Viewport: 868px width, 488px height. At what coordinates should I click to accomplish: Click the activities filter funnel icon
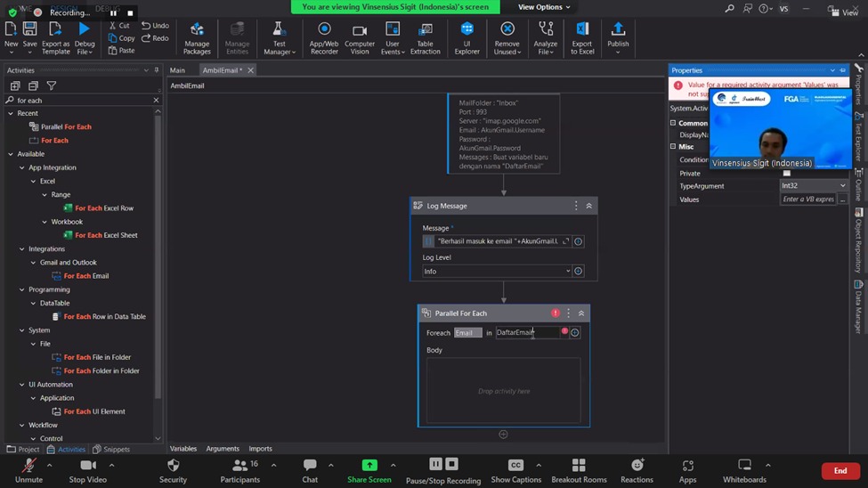click(x=52, y=85)
